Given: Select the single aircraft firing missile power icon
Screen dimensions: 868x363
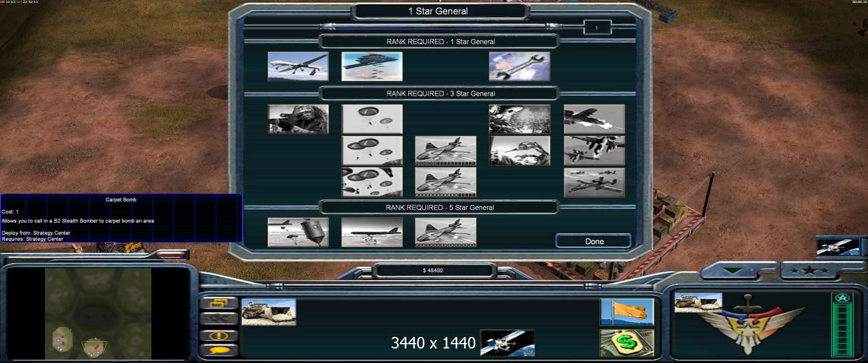Looking at the screenshot, I should pos(594,119).
